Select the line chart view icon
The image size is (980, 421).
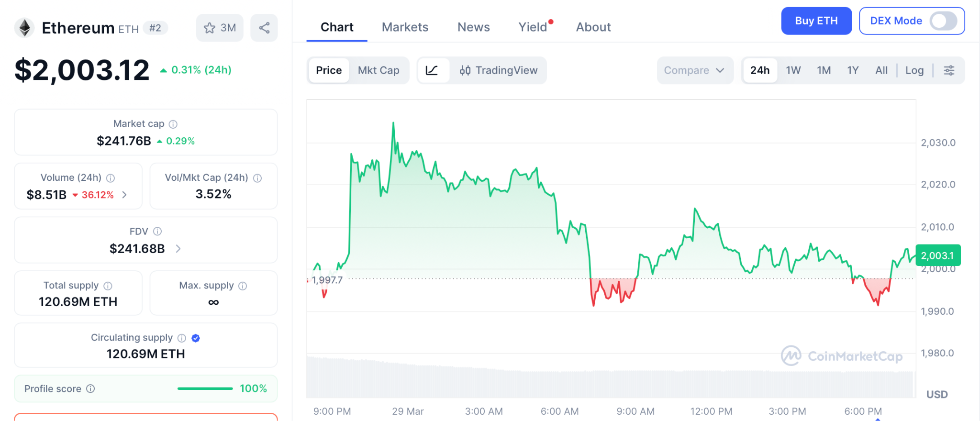[x=432, y=70]
